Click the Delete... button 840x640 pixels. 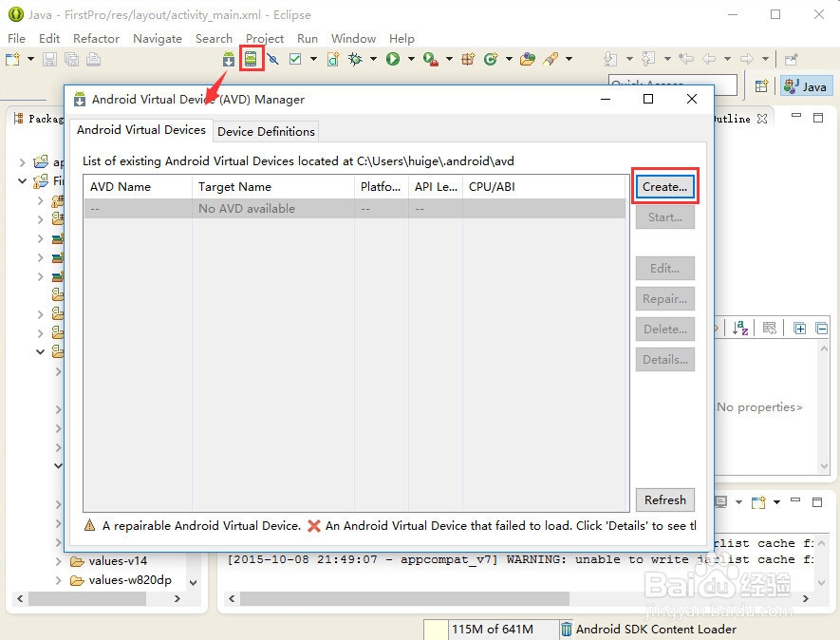tap(664, 329)
